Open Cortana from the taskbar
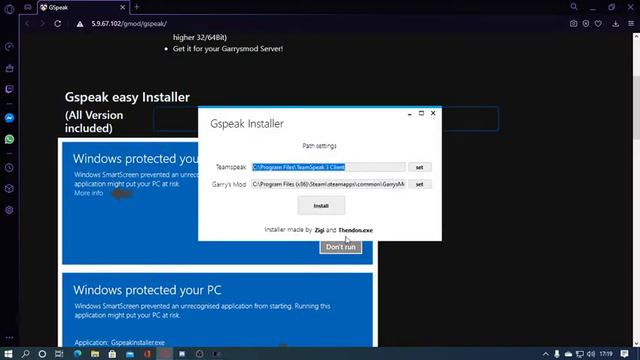 click(x=42, y=353)
